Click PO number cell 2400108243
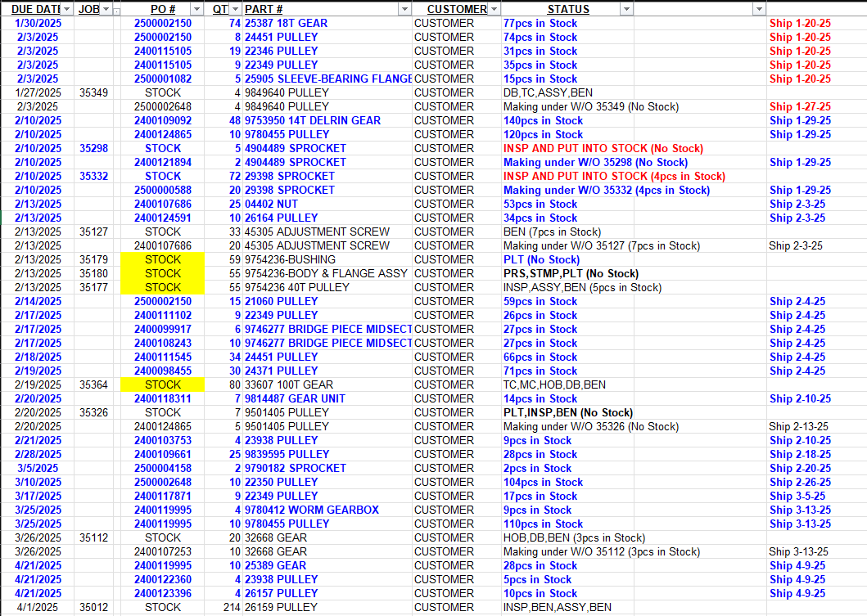 (163, 343)
